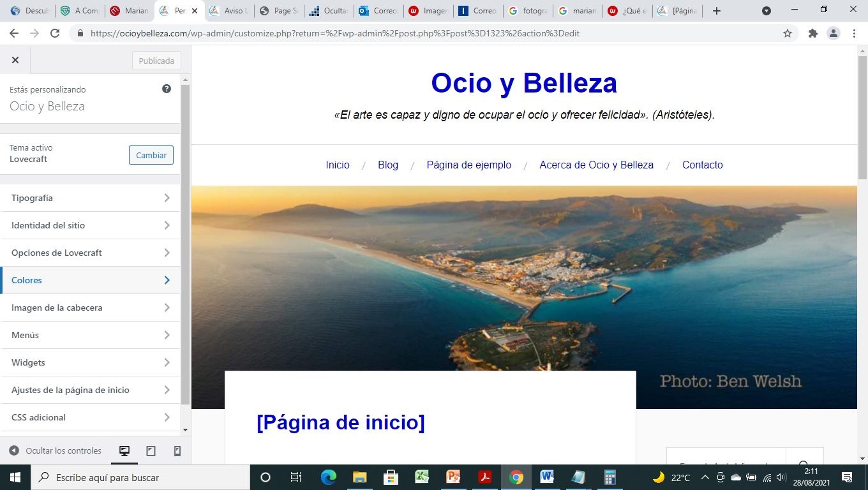Switch preview to mobile device icon
Screen dimensions: 868x490
177,451
